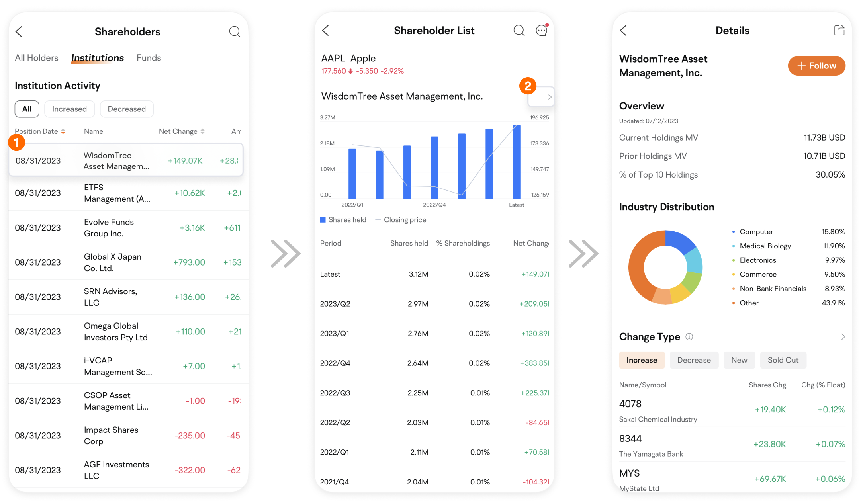The width and height of the screenshot is (861, 504).
Task: Open search on the Shareholders screen
Action: pos(235,31)
